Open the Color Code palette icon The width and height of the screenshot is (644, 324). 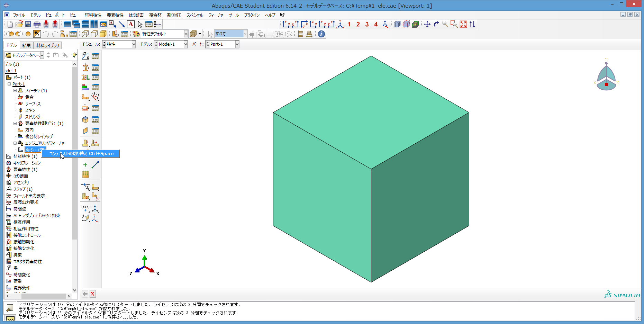click(x=136, y=34)
